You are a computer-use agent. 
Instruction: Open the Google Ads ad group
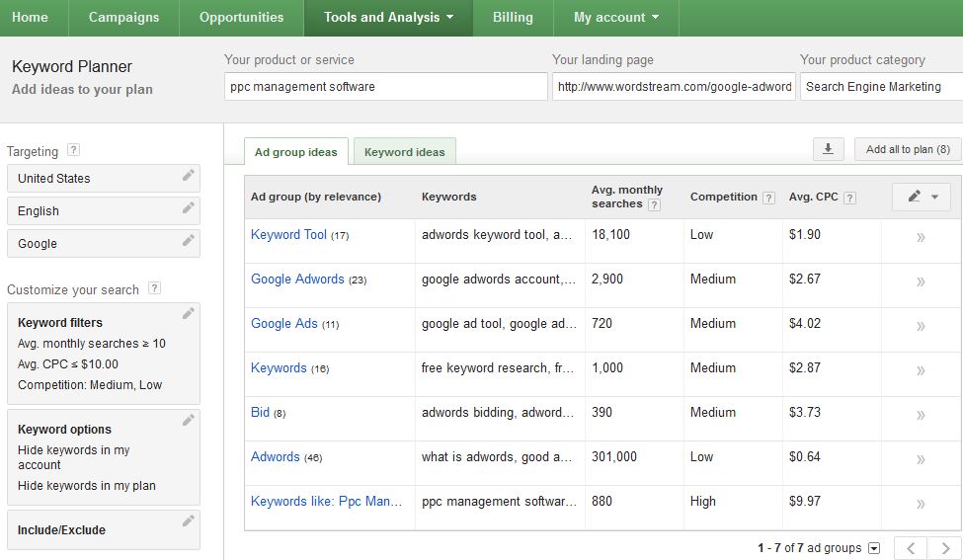pos(283,323)
